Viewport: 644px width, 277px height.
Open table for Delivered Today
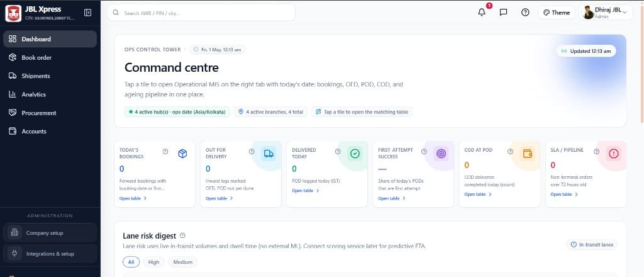306,191
